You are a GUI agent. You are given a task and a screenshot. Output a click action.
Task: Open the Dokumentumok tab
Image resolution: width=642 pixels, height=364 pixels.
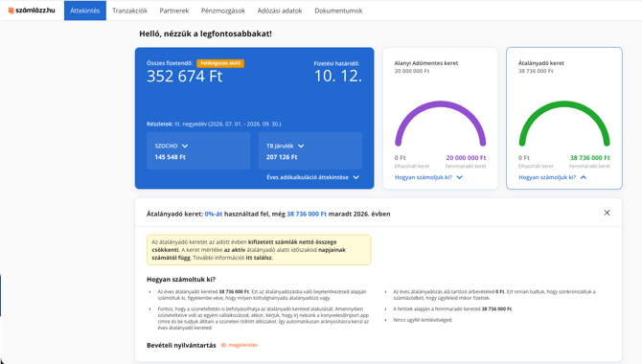click(x=338, y=11)
